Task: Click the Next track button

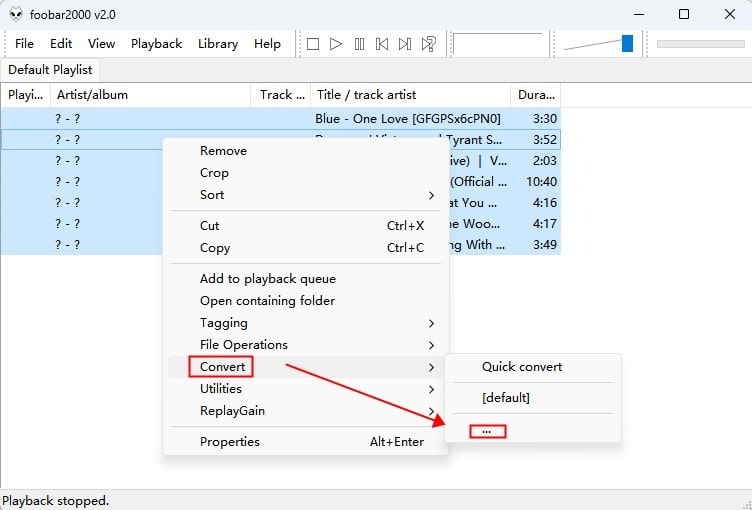Action: [405, 44]
